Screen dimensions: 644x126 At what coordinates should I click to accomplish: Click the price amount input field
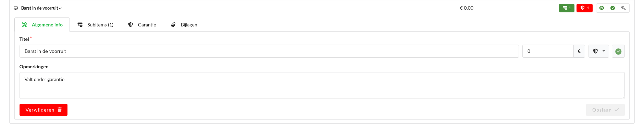click(x=548, y=51)
